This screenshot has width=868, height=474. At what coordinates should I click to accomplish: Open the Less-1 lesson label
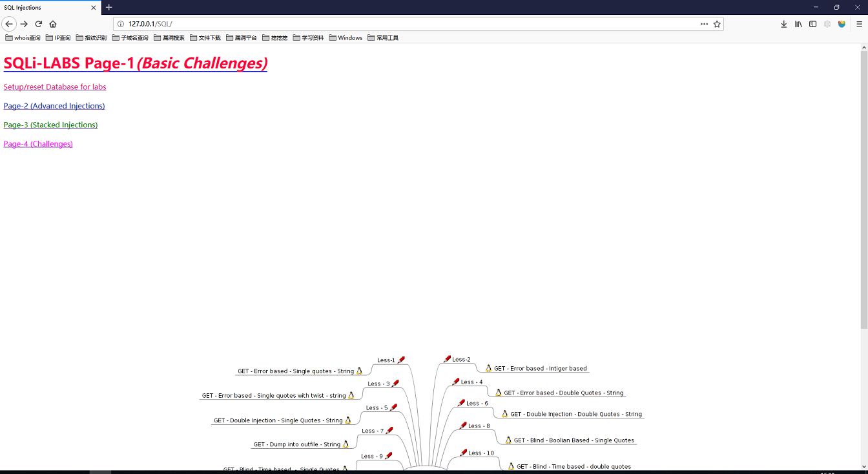pyautogui.click(x=386, y=360)
